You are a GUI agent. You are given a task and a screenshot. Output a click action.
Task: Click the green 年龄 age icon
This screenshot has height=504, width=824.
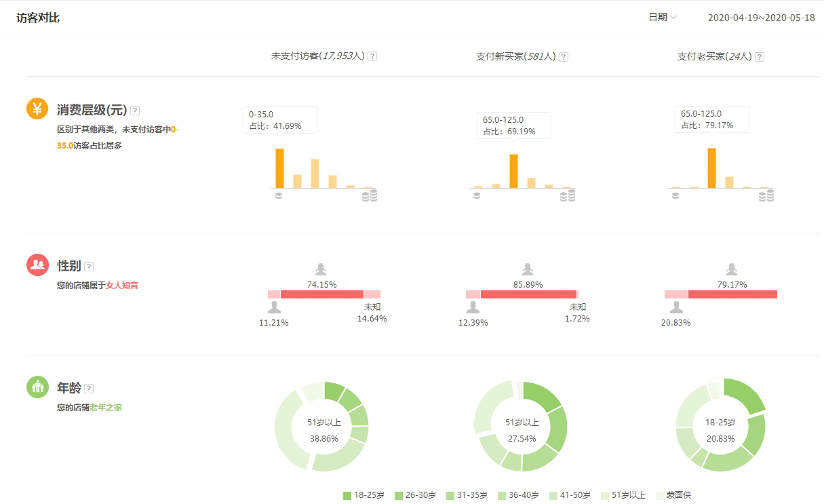(x=37, y=387)
